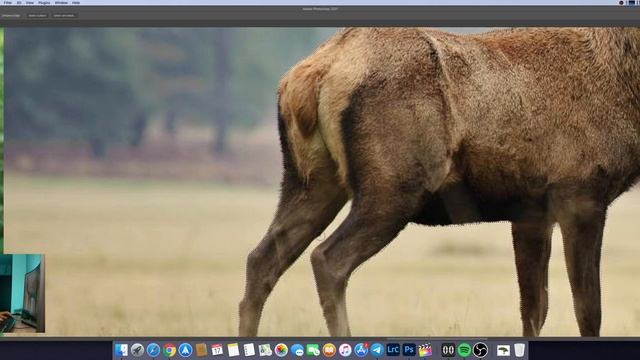Open Finder from the dock

tap(121, 350)
